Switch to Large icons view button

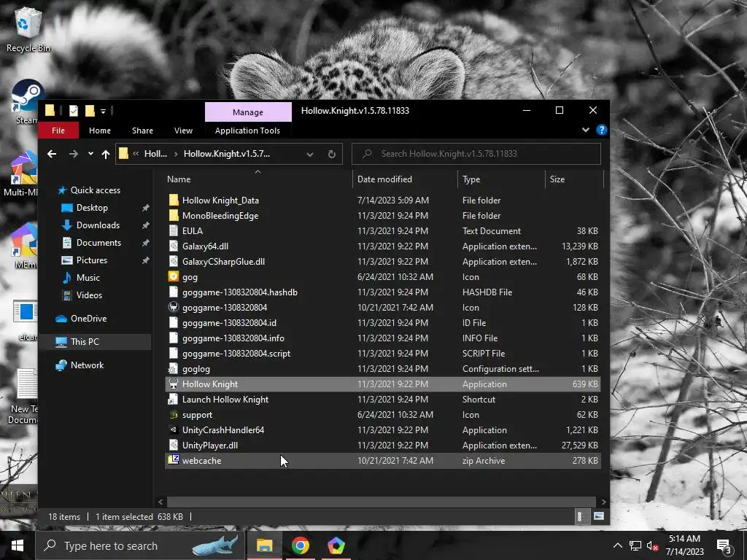pos(598,517)
